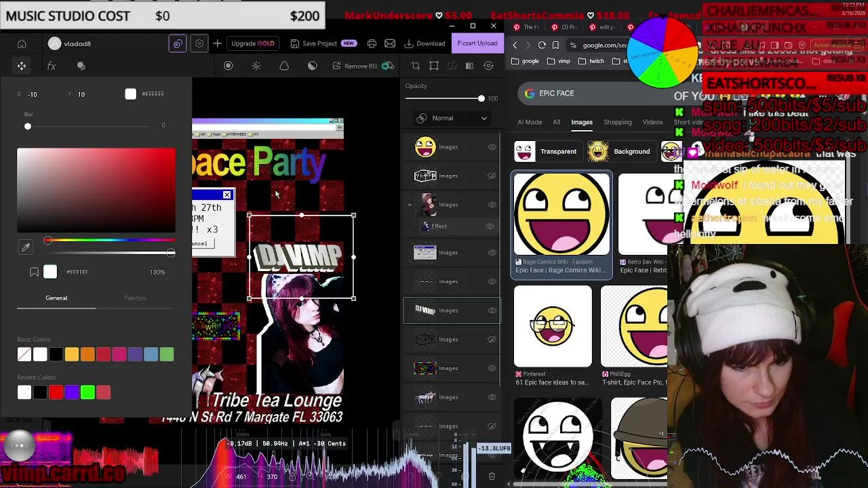
Task: Select the circle target adjust icon
Action: coord(229,66)
